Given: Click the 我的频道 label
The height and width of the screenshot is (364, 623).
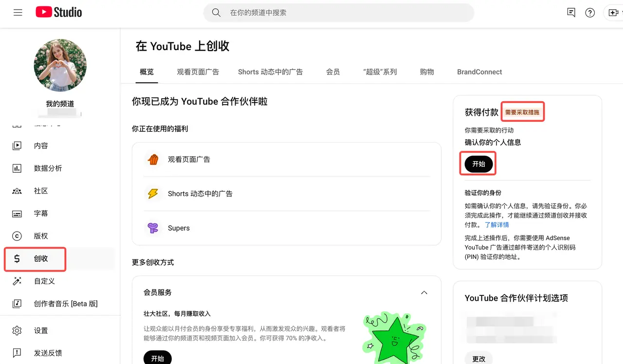Looking at the screenshot, I should pos(60,104).
